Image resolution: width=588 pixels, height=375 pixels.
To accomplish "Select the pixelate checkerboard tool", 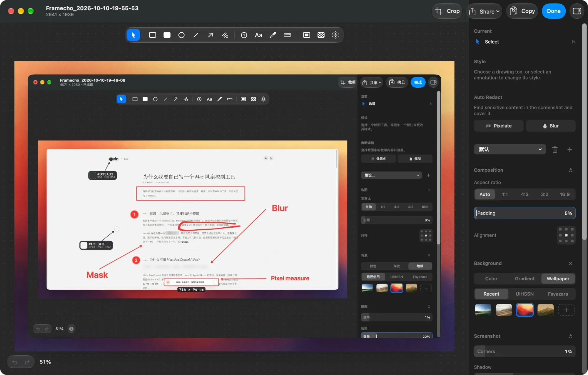I will pos(321,35).
